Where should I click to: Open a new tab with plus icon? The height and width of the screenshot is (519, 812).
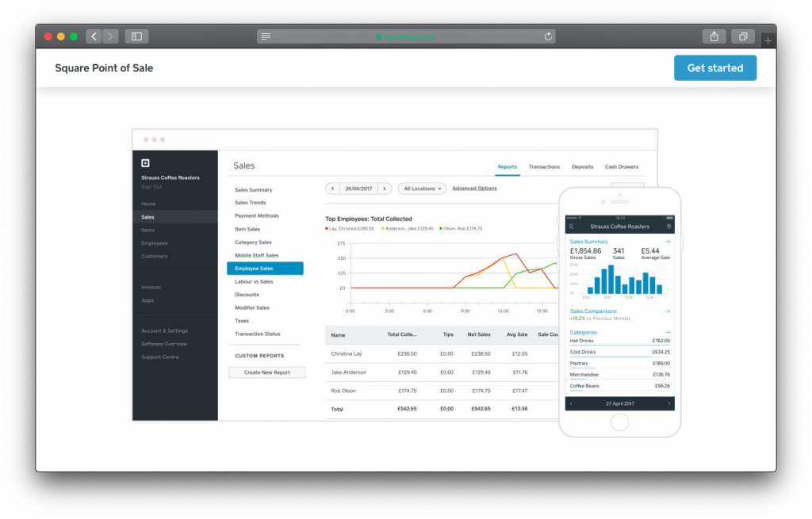768,40
